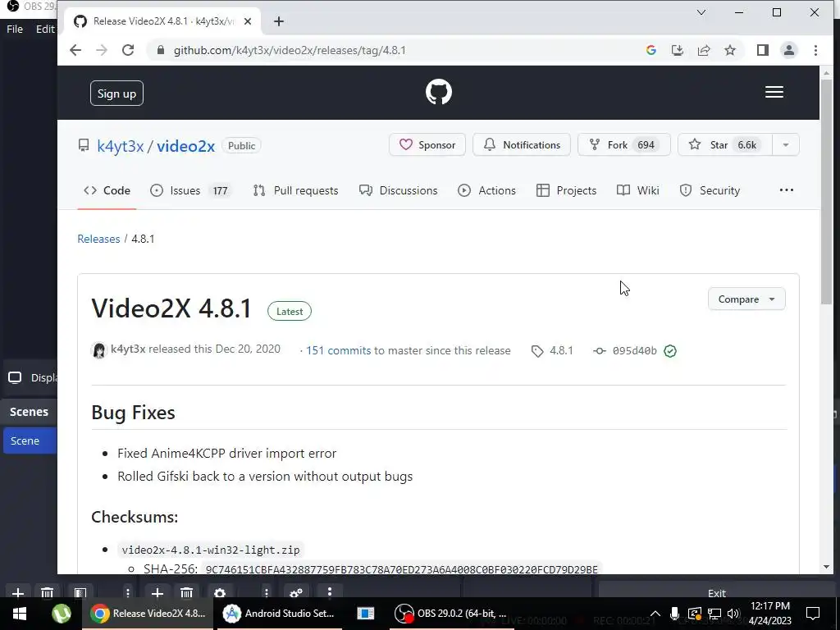The height and width of the screenshot is (630, 840).
Task: Close the Release Video2X tab
Action: click(248, 21)
